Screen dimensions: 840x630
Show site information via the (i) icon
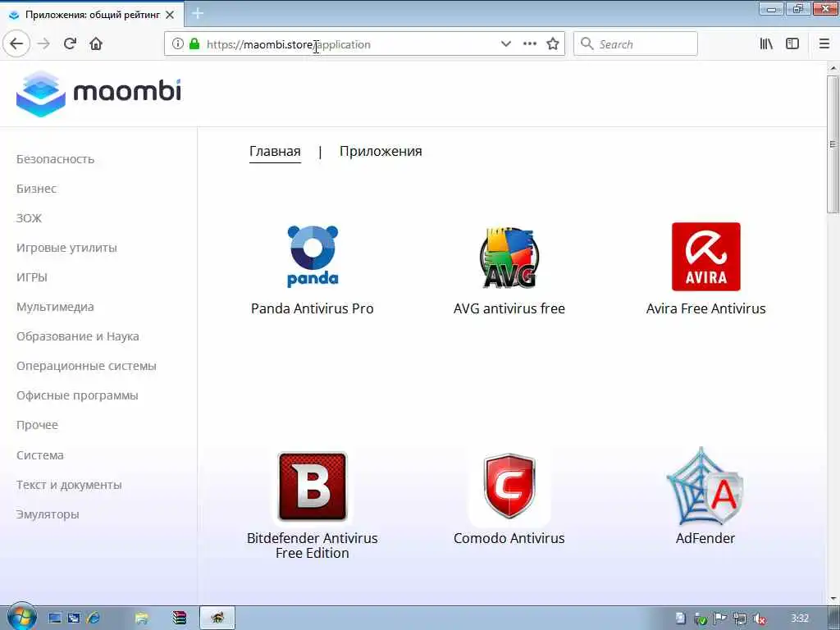177,44
